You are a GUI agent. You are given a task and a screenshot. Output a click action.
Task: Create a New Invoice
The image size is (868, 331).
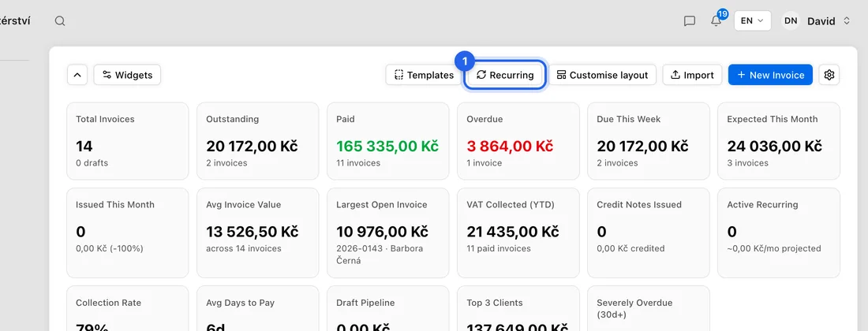pos(770,75)
